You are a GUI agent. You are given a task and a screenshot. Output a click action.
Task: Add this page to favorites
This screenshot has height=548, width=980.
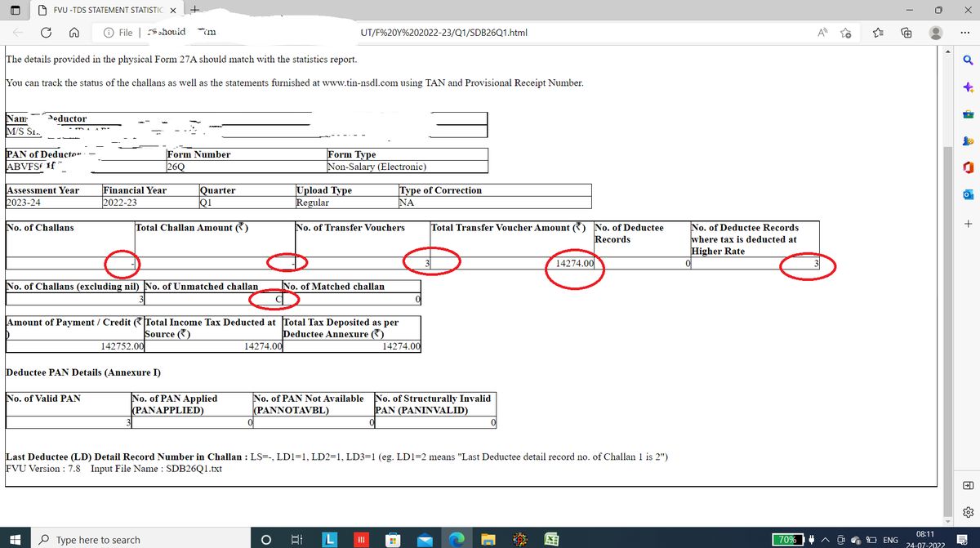[x=846, y=32]
